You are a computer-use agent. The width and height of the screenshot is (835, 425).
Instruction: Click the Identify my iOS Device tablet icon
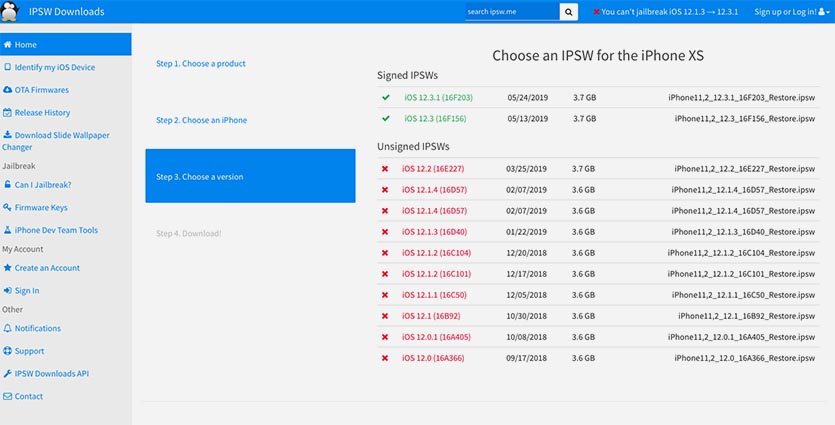point(7,67)
